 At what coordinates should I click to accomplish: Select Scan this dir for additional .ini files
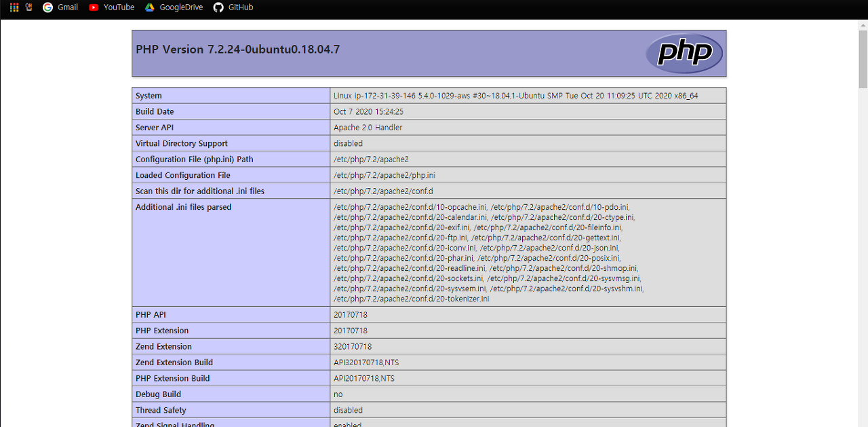click(x=200, y=191)
